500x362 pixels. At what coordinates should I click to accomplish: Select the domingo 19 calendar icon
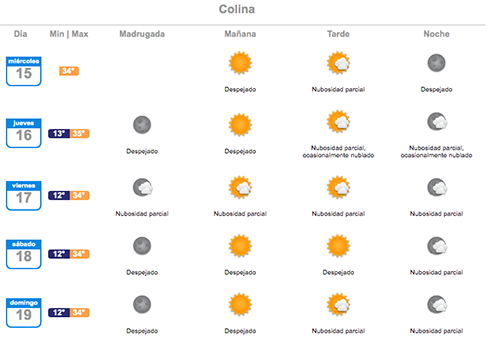pos(24,313)
